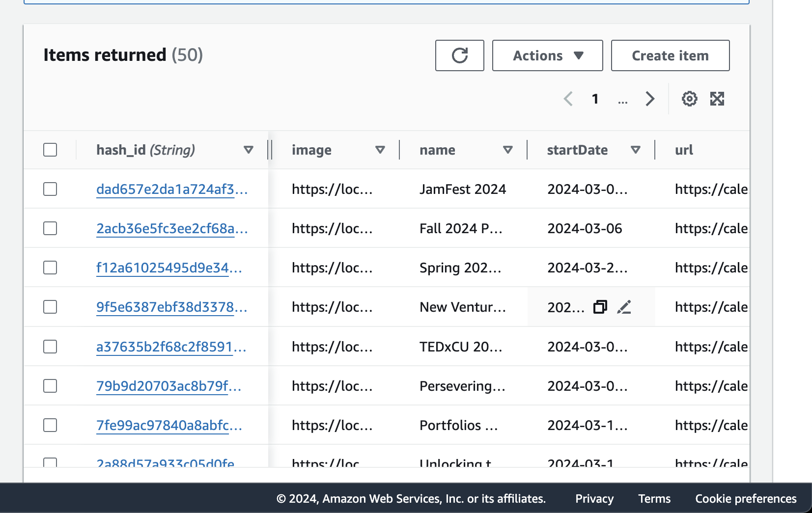Open the table settings gear
Screen dimensions: 812x513
pos(689,99)
